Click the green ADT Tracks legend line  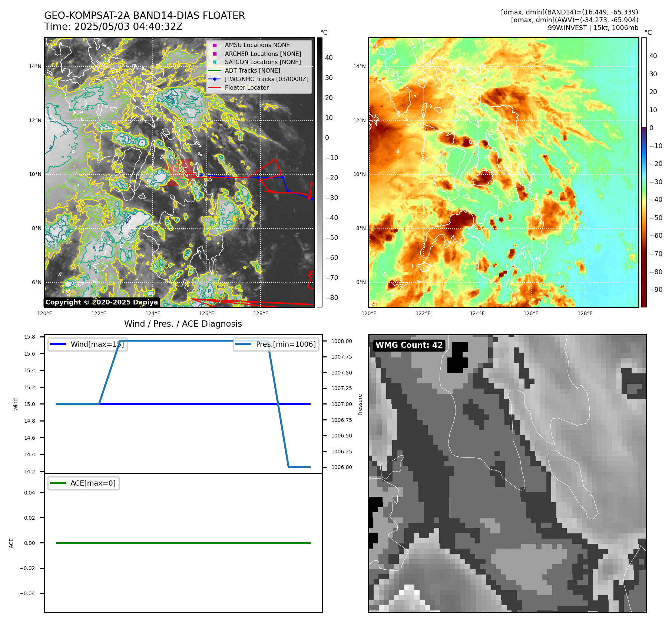[x=215, y=70]
